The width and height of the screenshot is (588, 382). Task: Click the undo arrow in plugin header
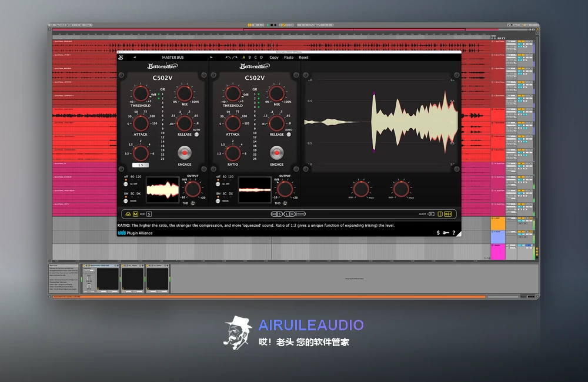(228, 58)
